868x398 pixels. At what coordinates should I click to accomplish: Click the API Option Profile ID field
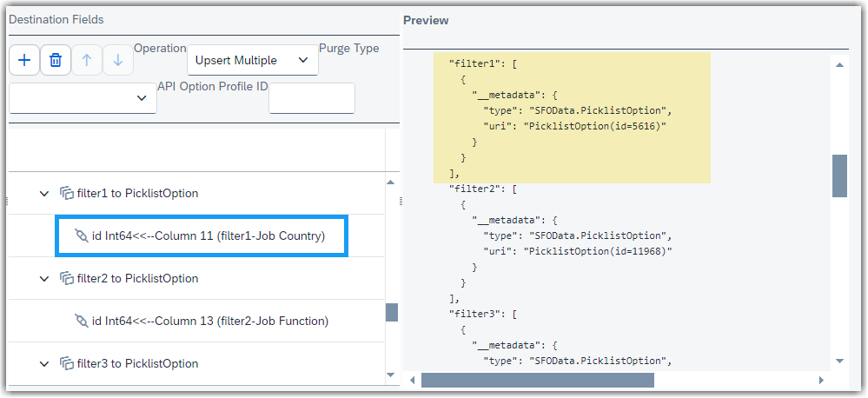[x=312, y=98]
